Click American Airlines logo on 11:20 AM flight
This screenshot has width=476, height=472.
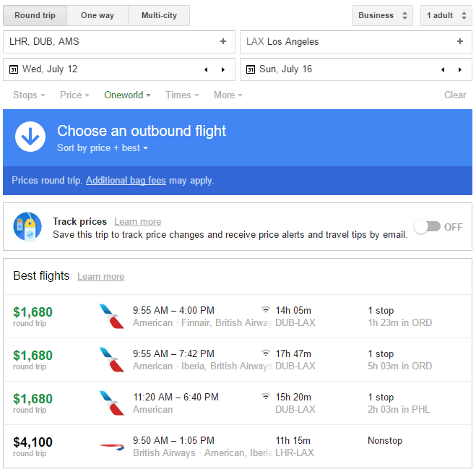(x=112, y=403)
